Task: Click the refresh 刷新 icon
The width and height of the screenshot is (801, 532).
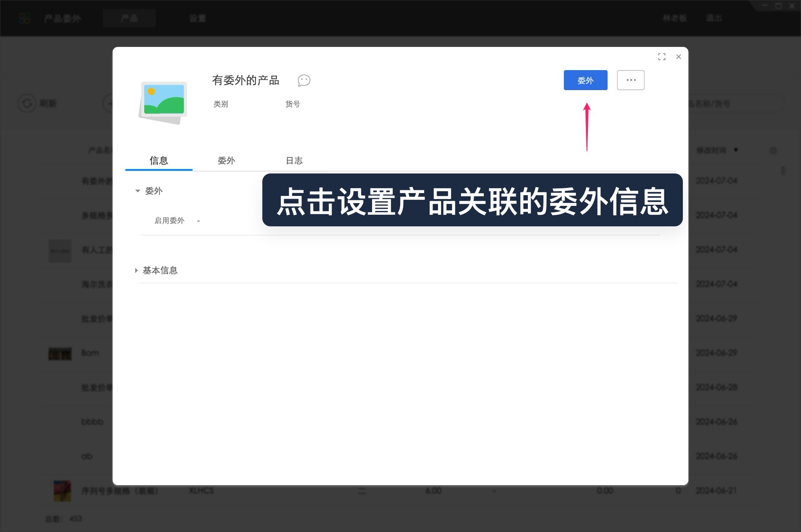Action: [x=27, y=103]
